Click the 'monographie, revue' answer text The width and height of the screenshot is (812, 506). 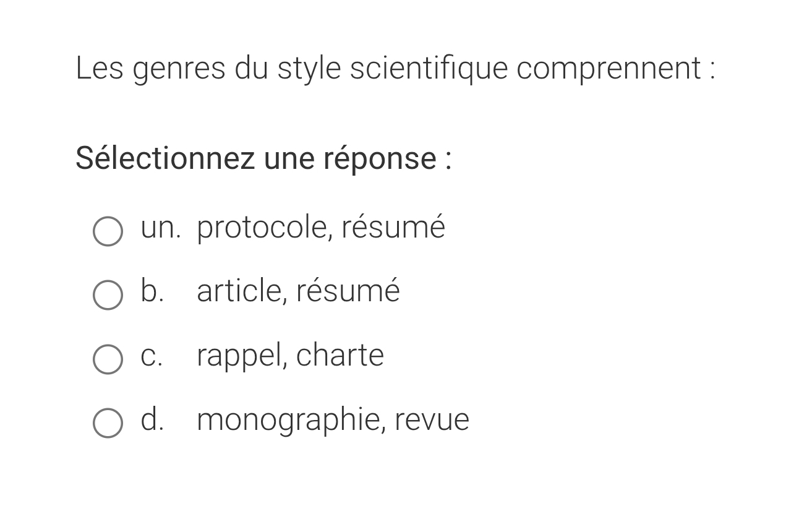[333, 419]
